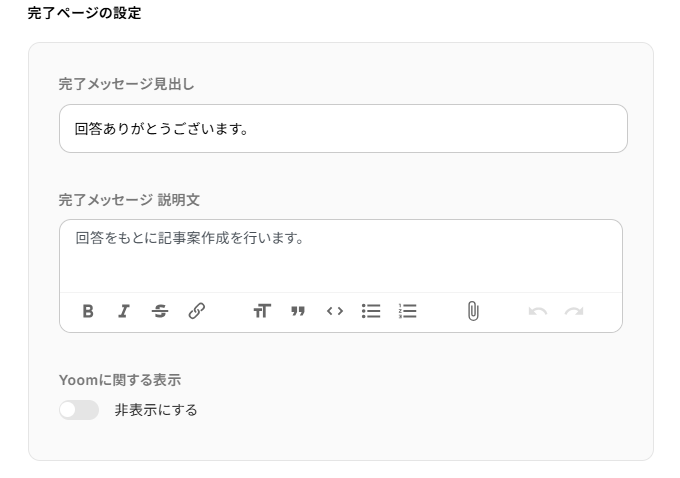Redo the last edit
680x478 pixels.
coord(574,311)
